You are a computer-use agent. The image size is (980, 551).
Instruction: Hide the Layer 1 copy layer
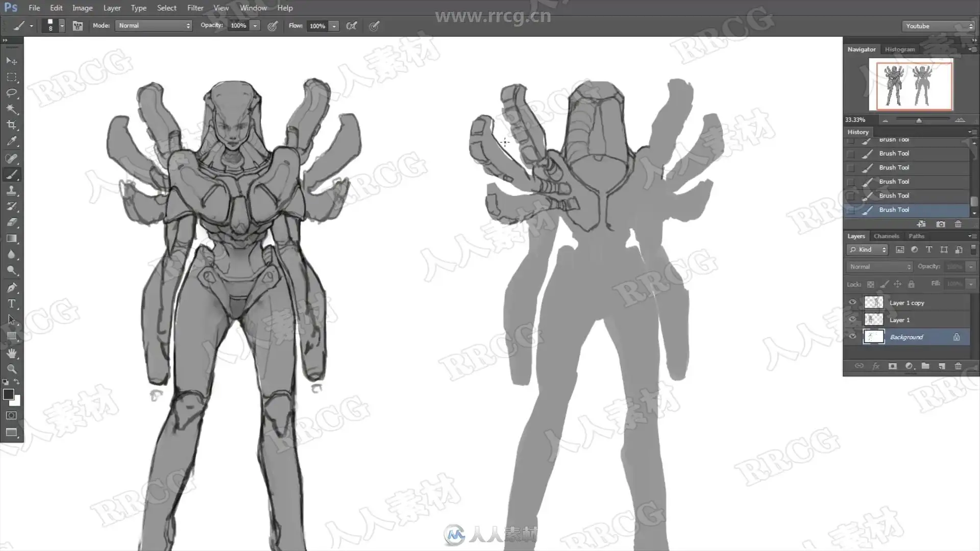[x=852, y=303]
